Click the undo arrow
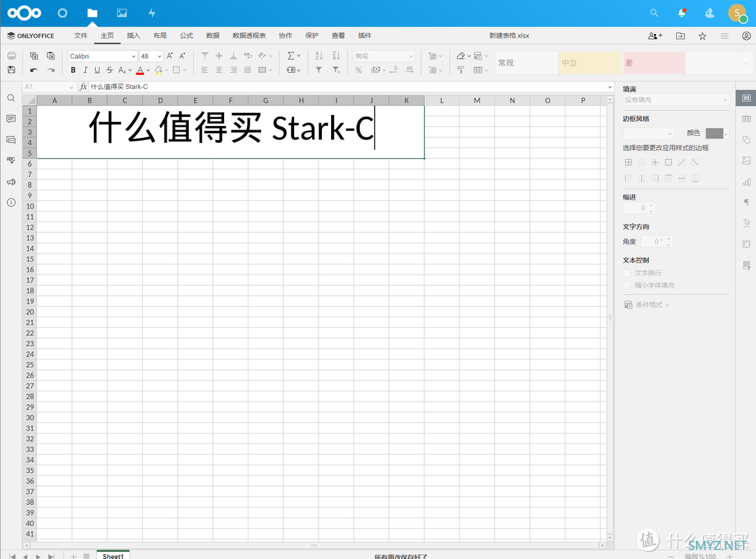This screenshot has width=756, height=559. point(34,70)
